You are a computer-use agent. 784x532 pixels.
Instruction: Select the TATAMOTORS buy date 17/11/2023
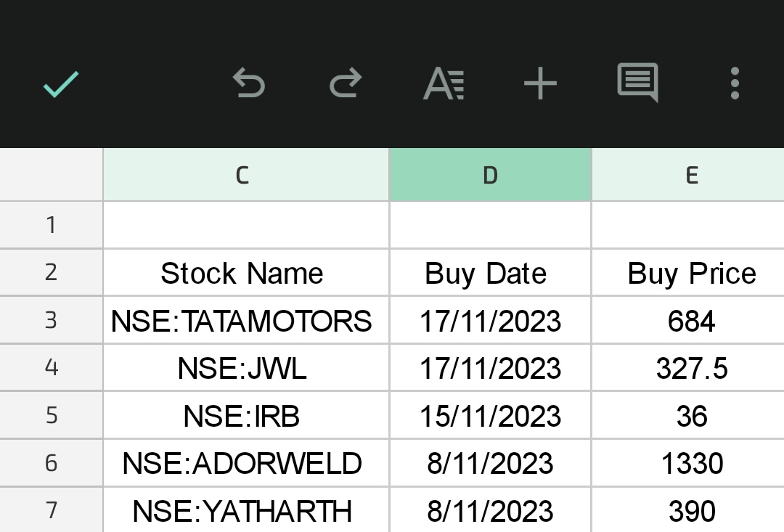coord(490,320)
